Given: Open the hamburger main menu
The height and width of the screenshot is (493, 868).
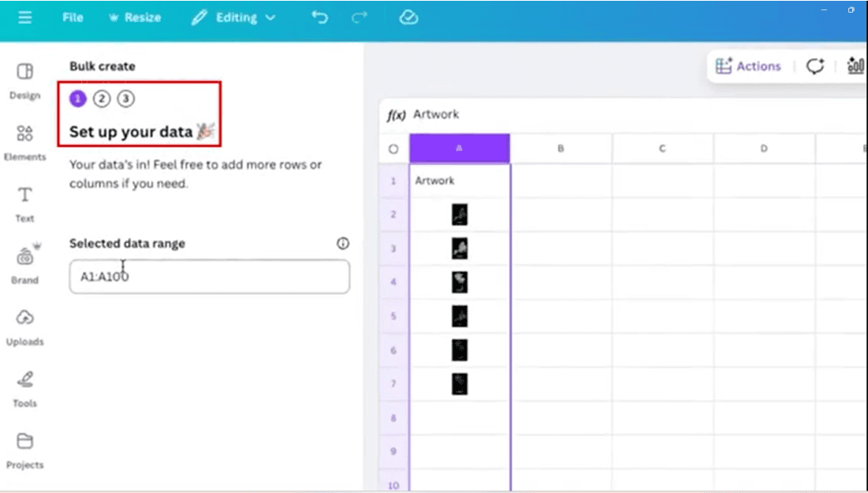Looking at the screenshot, I should pos(25,17).
